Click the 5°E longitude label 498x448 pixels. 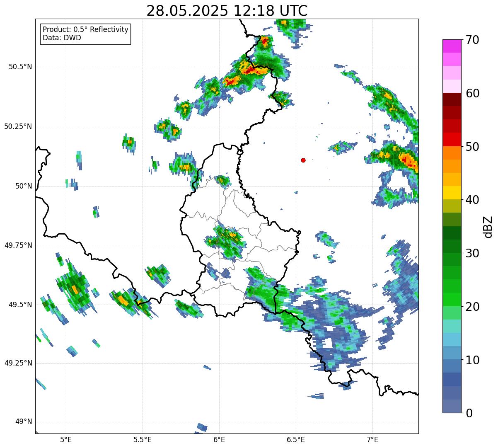pos(66,439)
